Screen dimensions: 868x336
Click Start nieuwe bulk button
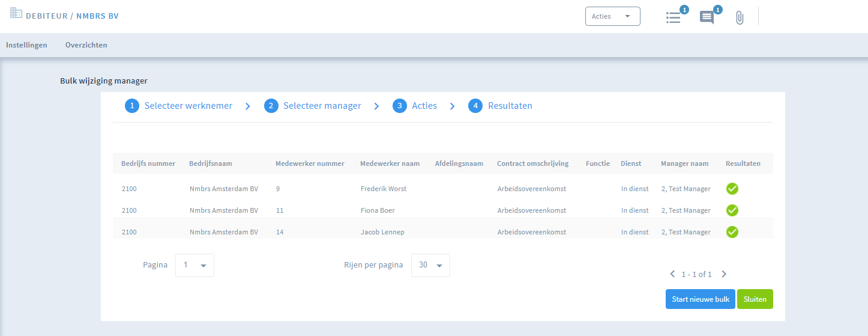(x=700, y=299)
